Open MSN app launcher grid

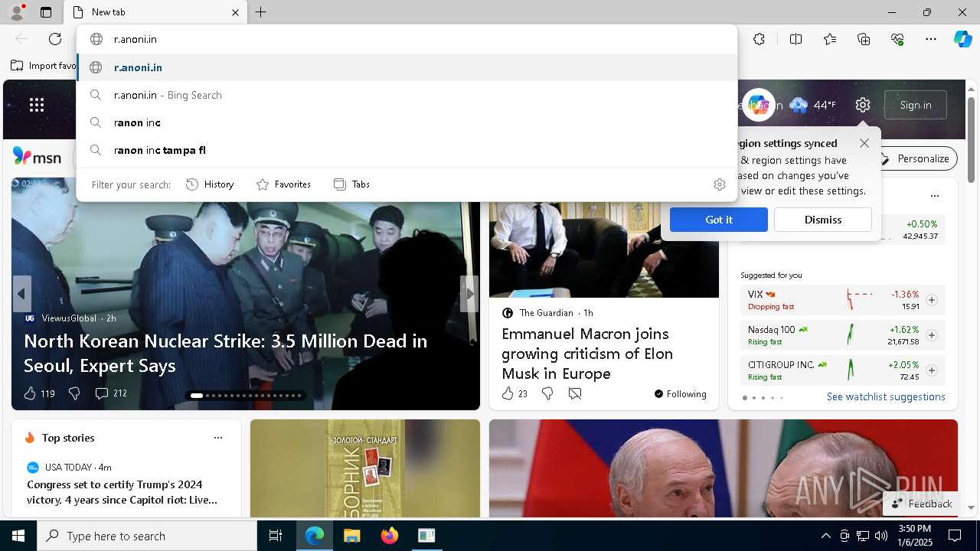click(37, 105)
